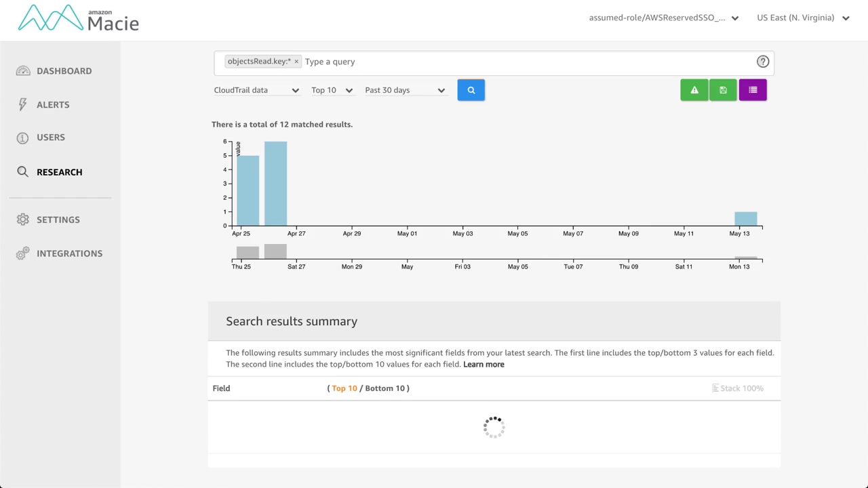The height and width of the screenshot is (488, 868).
Task: Toggle the Stack 100% option
Action: tap(738, 388)
